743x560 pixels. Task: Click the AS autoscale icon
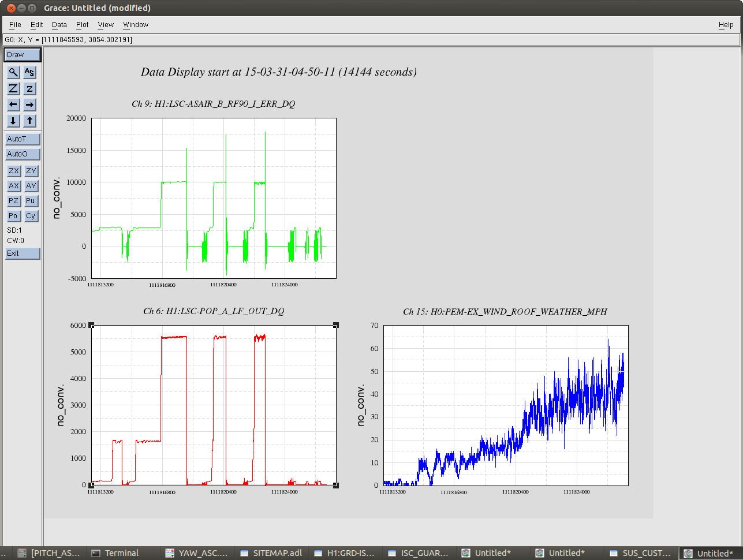click(x=29, y=72)
